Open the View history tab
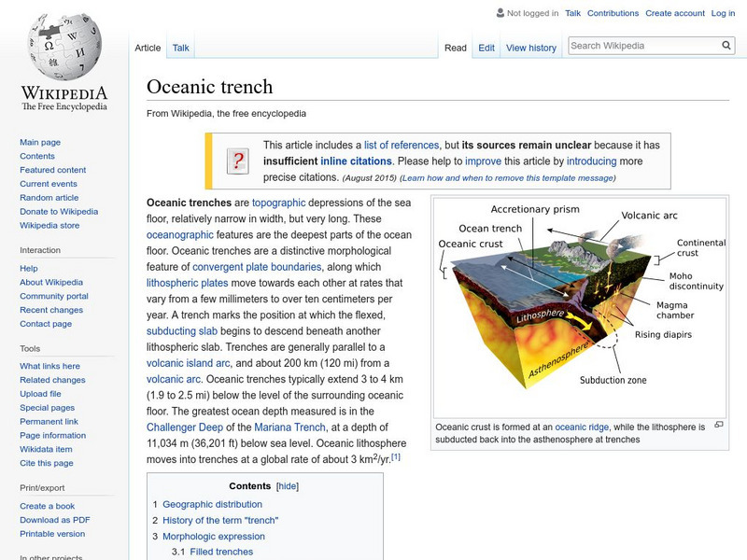 coord(531,48)
